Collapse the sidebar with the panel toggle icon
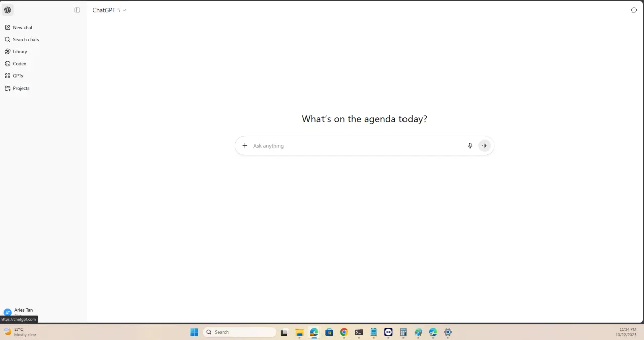Image resolution: width=644 pixels, height=340 pixels. pos(77,10)
